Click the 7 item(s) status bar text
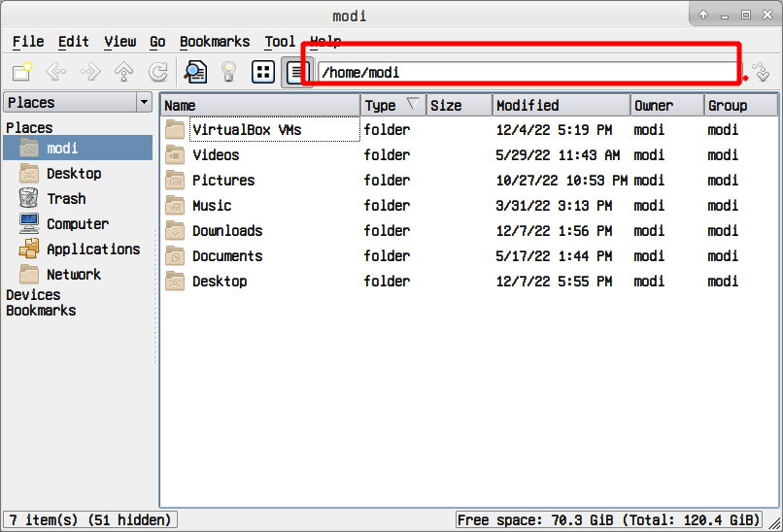The image size is (783, 532). click(90, 520)
